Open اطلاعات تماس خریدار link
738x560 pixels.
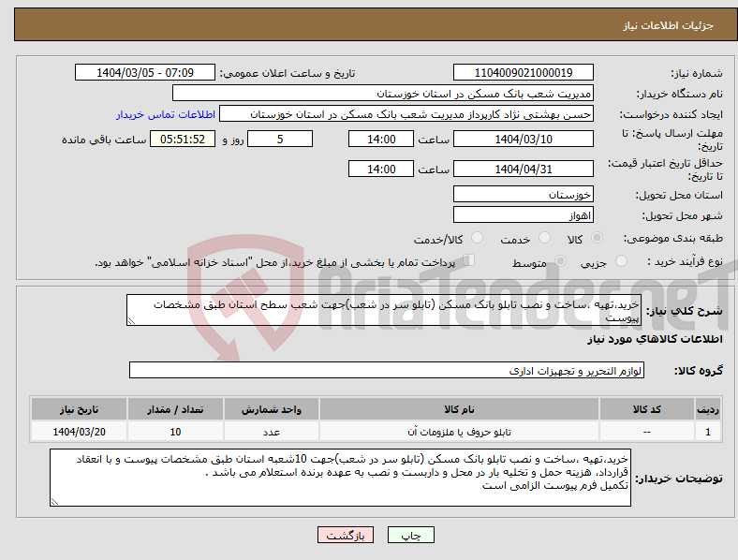(x=166, y=114)
